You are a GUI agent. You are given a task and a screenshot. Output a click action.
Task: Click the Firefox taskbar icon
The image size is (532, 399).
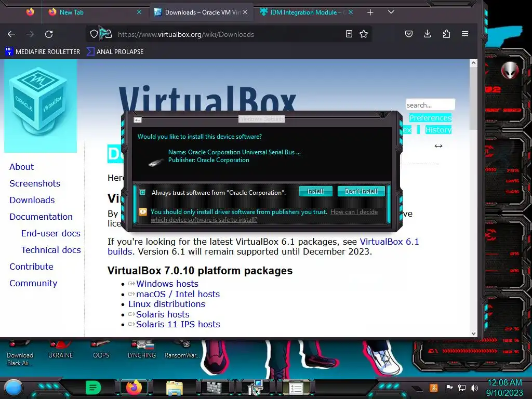tap(134, 388)
